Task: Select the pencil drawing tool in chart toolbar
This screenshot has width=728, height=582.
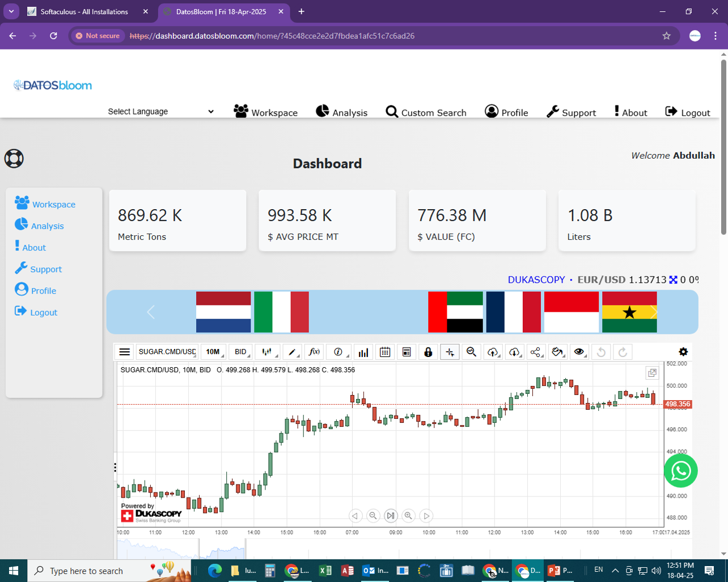Action: pos(293,352)
